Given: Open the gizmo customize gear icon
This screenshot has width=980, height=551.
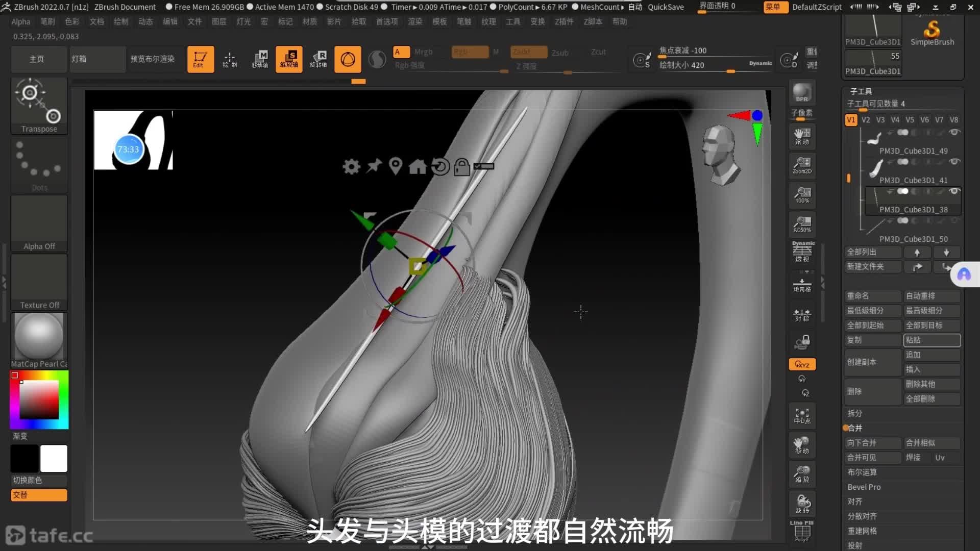Looking at the screenshot, I should pos(351,167).
